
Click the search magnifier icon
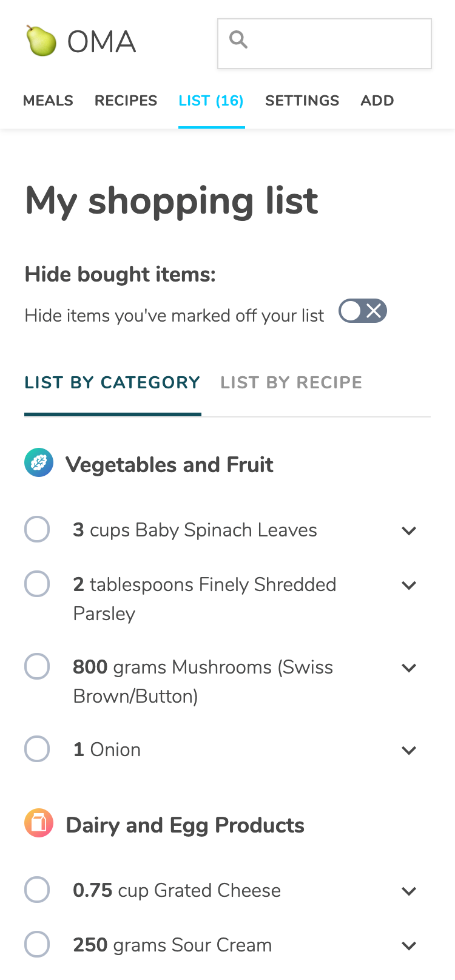238,40
